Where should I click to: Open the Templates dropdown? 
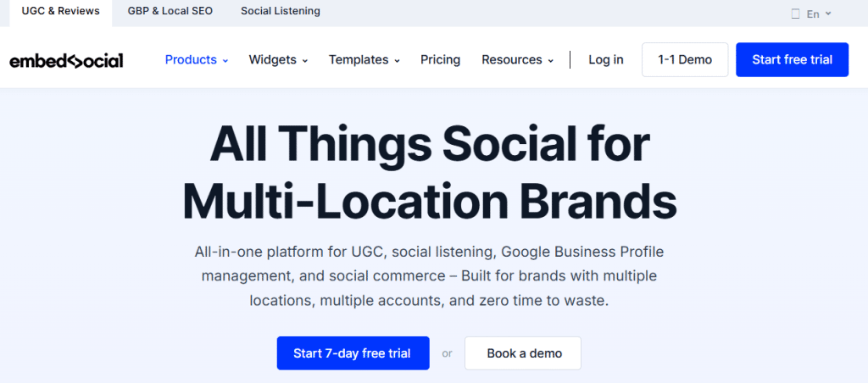(x=364, y=60)
